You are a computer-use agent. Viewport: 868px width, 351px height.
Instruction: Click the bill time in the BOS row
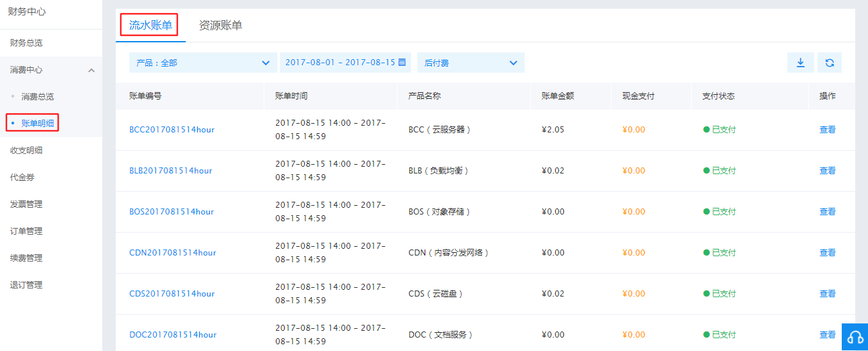point(330,212)
